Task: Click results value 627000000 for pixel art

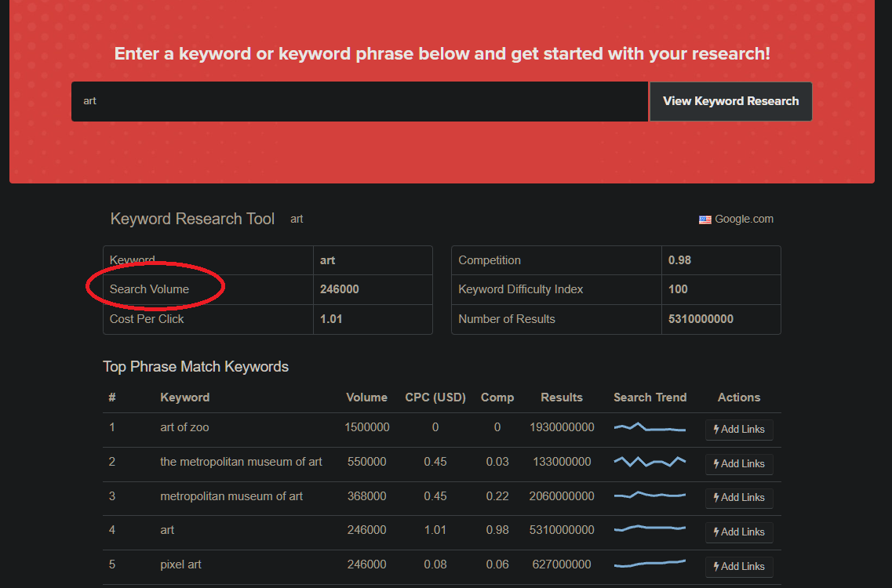Action: [562, 564]
